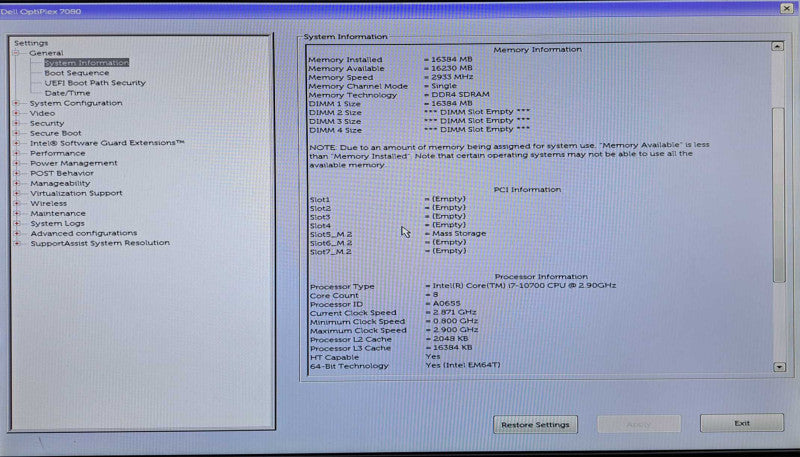Click the Exit button
This screenshot has width=800, height=457.
[742, 423]
